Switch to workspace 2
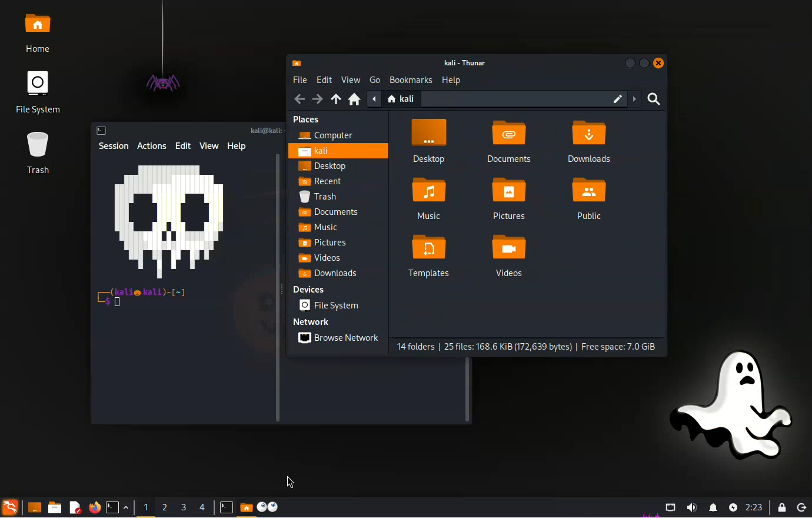 (x=165, y=507)
